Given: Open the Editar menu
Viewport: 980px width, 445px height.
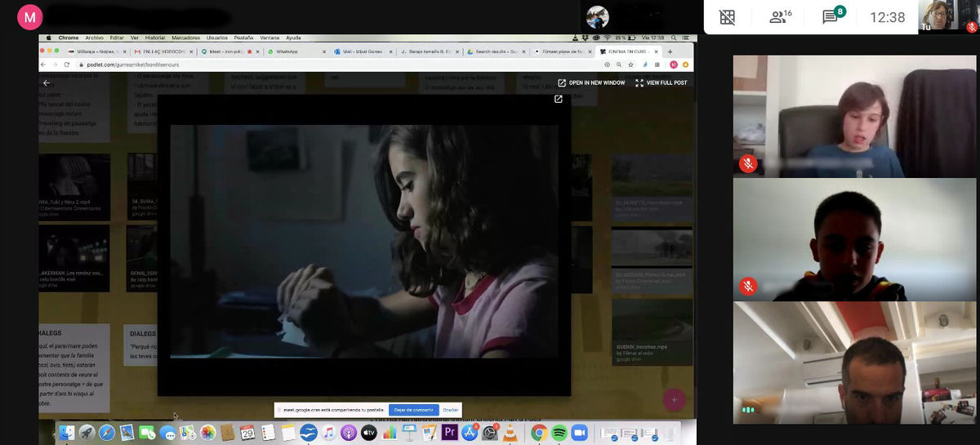Looking at the screenshot, I should pyautogui.click(x=117, y=38).
